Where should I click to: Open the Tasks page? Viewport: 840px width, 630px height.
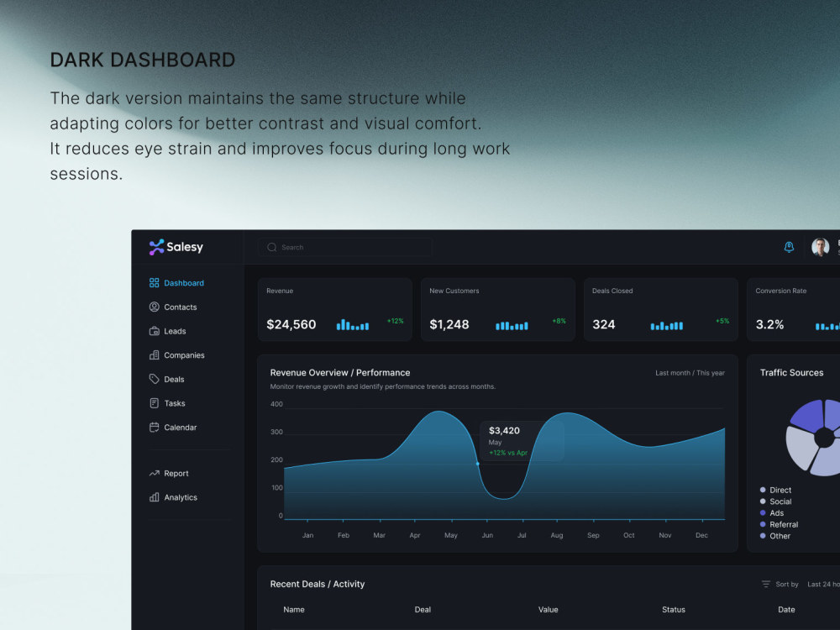click(x=175, y=403)
